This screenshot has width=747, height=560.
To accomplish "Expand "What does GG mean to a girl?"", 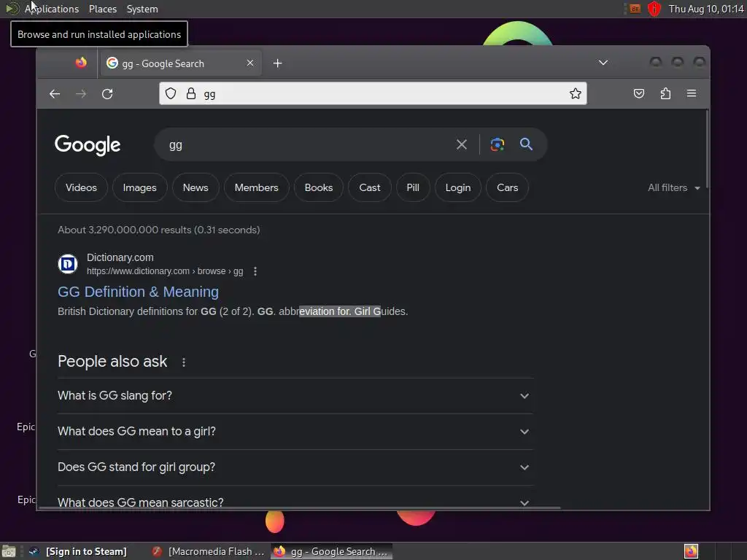I will click(x=295, y=432).
